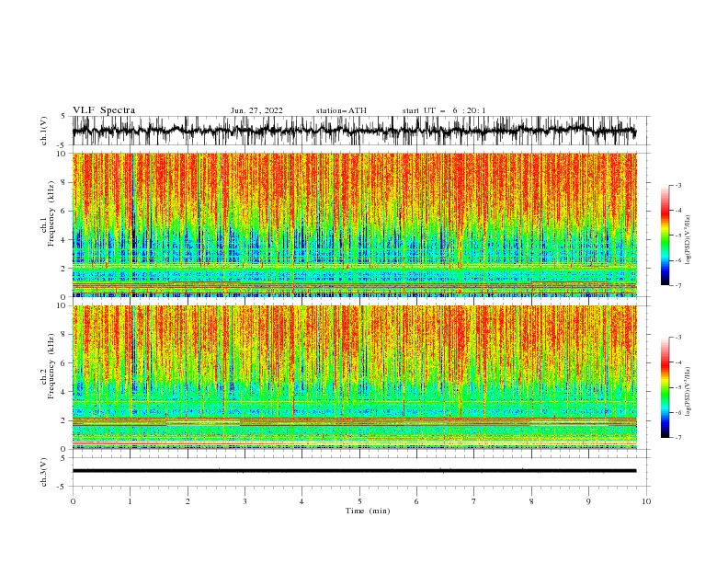Screen dimensions: 728x563
Task: Click the ch.1 voltage waveform trace
Action: pyautogui.click(x=355, y=131)
